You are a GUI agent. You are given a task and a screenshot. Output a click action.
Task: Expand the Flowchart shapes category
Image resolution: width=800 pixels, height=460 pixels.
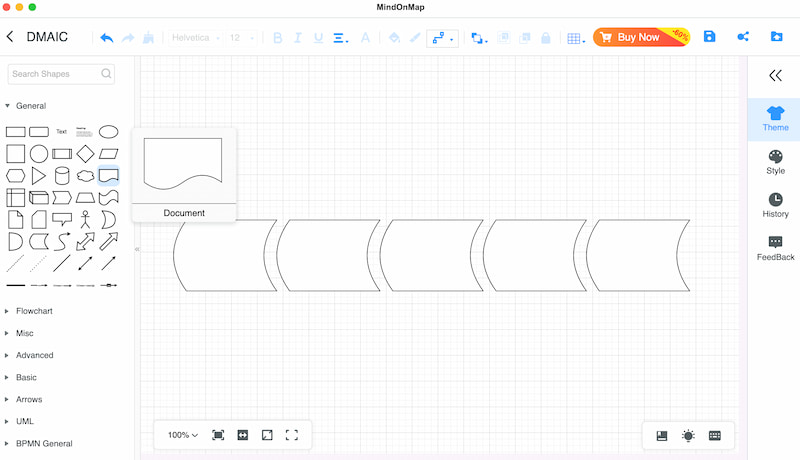[x=34, y=311]
